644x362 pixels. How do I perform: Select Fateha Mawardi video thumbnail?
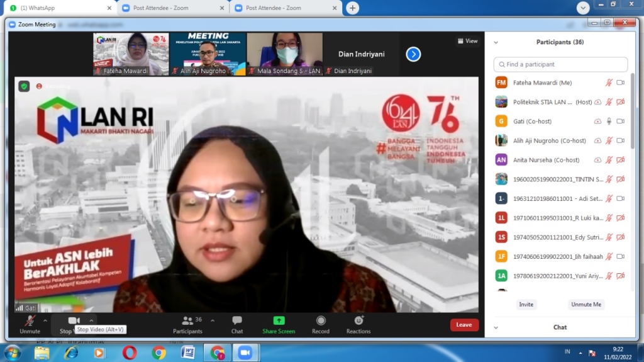(x=131, y=54)
